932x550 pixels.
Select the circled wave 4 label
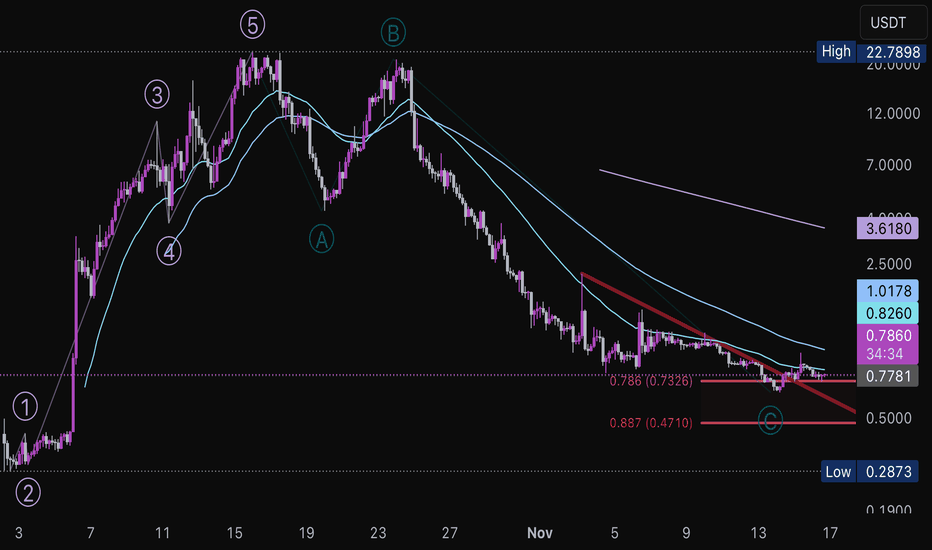169,252
